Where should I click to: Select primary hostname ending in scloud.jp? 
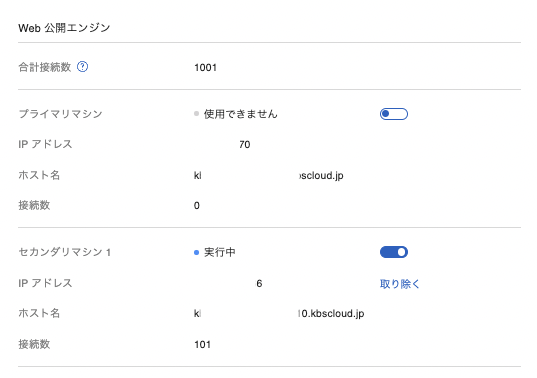click(x=268, y=176)
